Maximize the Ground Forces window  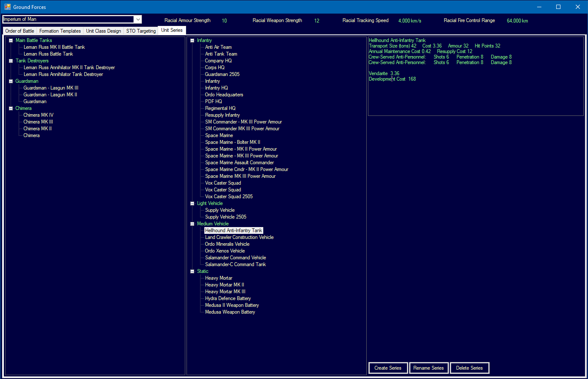click(558, 7)
